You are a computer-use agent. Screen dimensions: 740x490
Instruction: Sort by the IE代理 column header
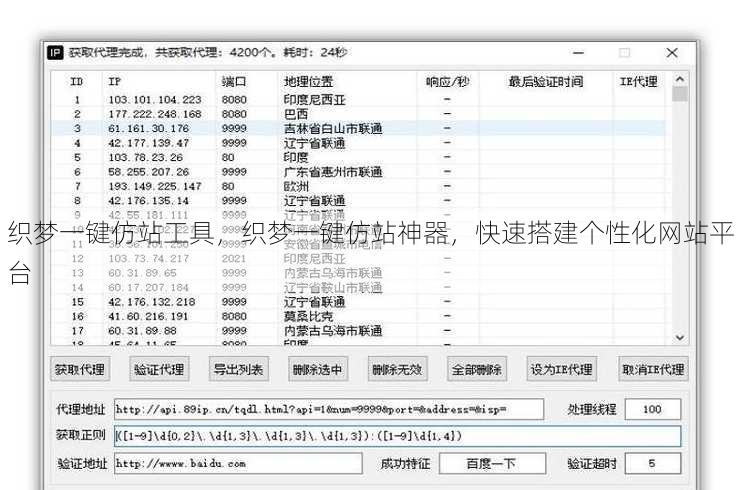pos(639,82)
